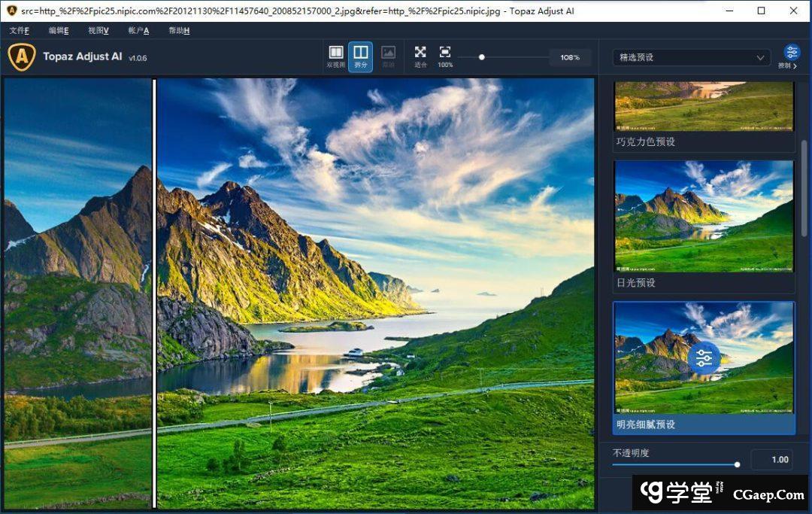Screen dimensions: 812x514
Task: Open the 帐户 (Account) menu
Action: (138, 30)
